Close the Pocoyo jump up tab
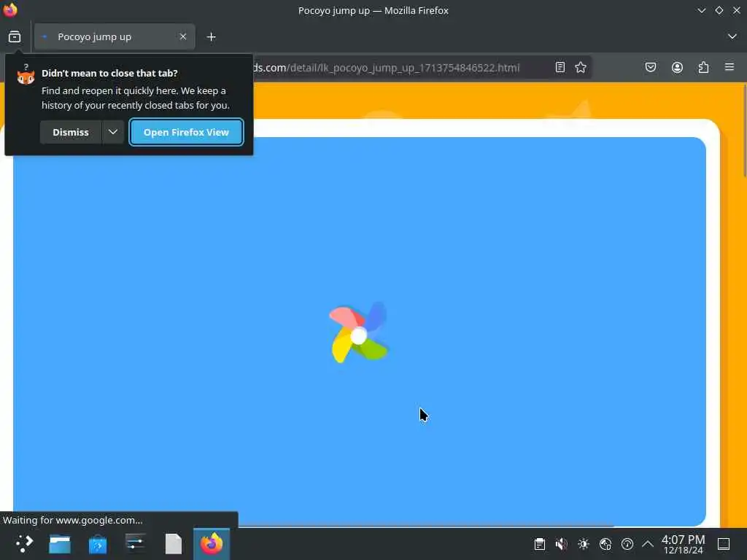 coord(183,36)
